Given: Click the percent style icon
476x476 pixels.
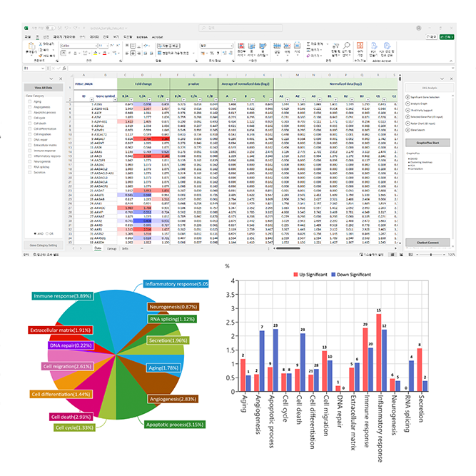Looking at the screenshot, I should click(x=212, y=53).
